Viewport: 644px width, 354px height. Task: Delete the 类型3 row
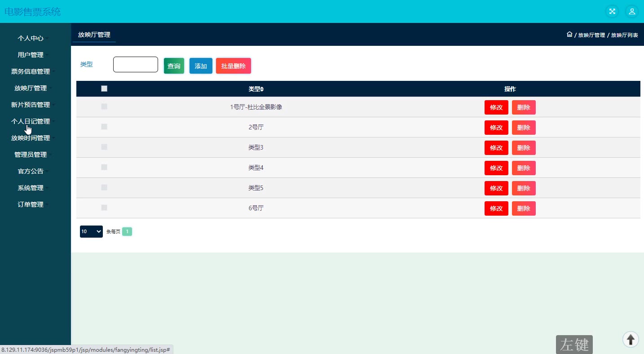[524, 148]
